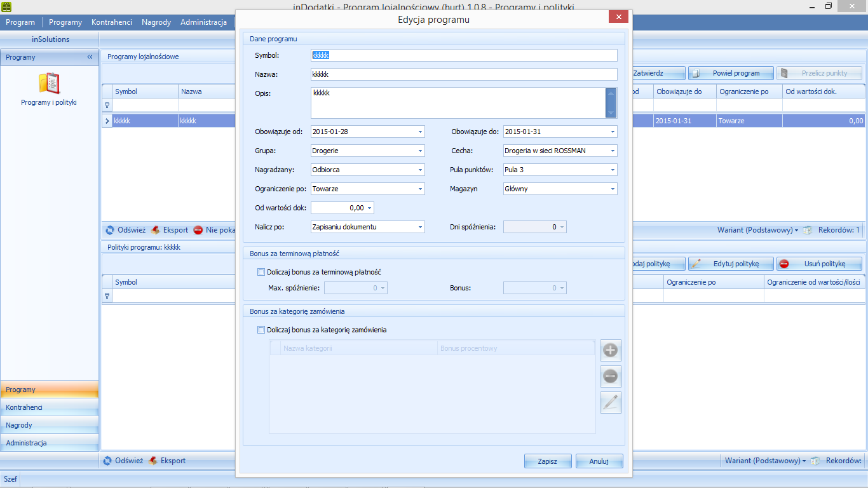868x488 pixels.
Task: Expand the Pula punktów dropdown
Action: [x=613, y=170]
